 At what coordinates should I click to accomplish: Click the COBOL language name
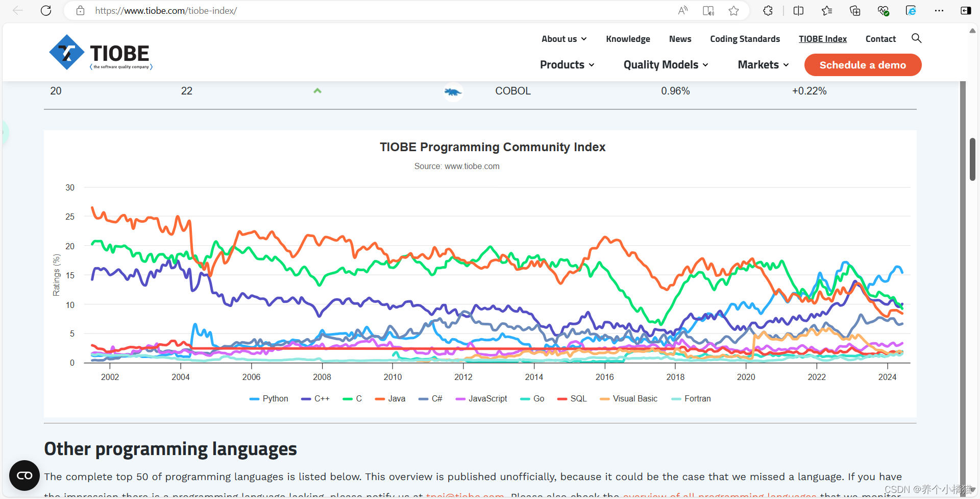(513, 91)
